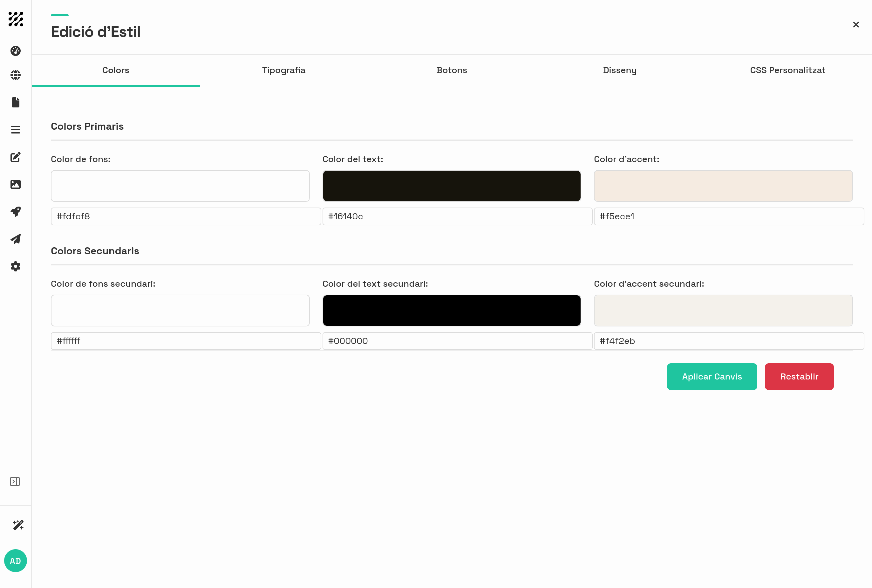Open the menu list icon in sidebar
872x588 pixels.
click(15, 130)
